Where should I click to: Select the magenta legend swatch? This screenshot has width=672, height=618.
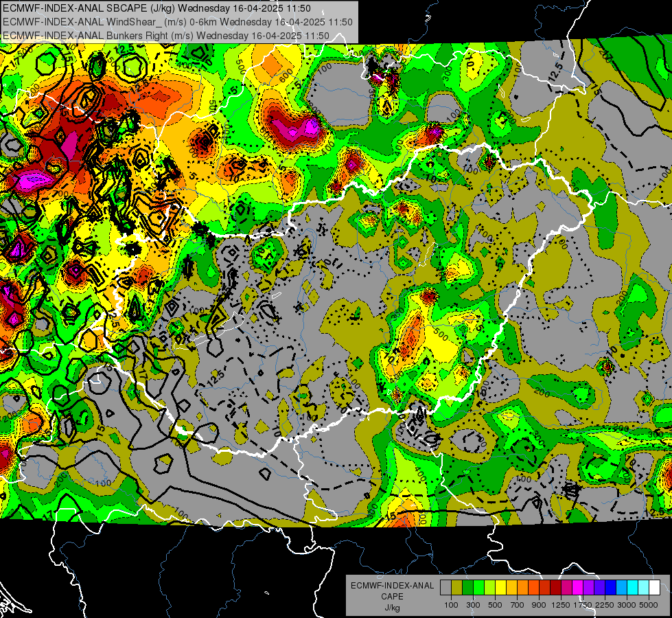[578, 587]
